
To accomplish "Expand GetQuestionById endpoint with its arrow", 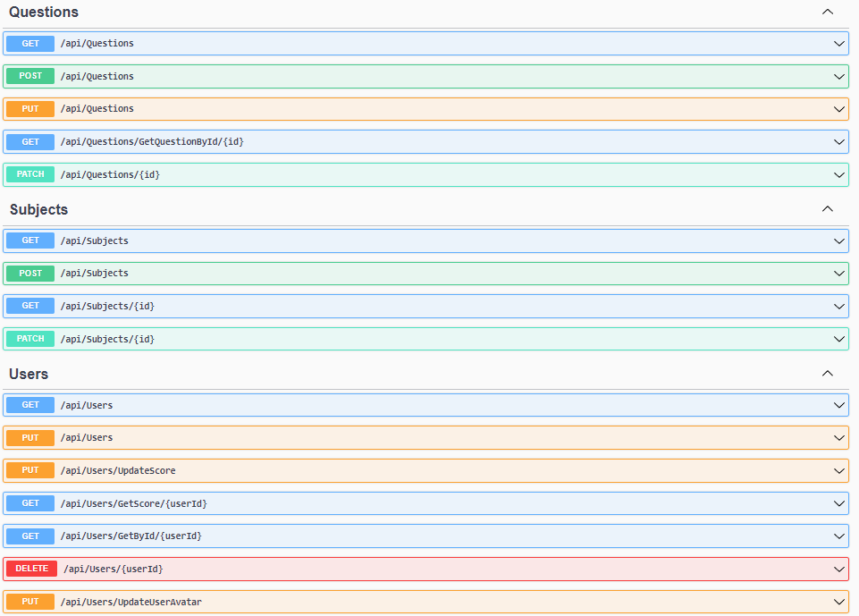I will coord(838,142).
